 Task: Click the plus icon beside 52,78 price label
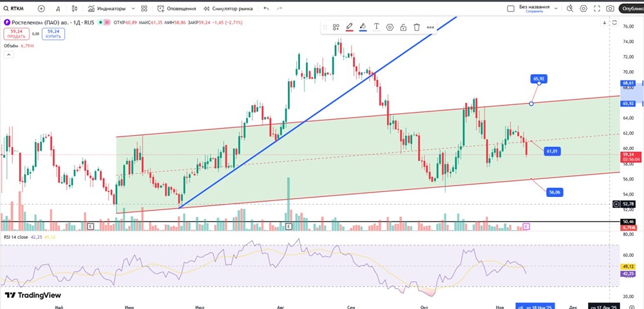click(616, 204)
